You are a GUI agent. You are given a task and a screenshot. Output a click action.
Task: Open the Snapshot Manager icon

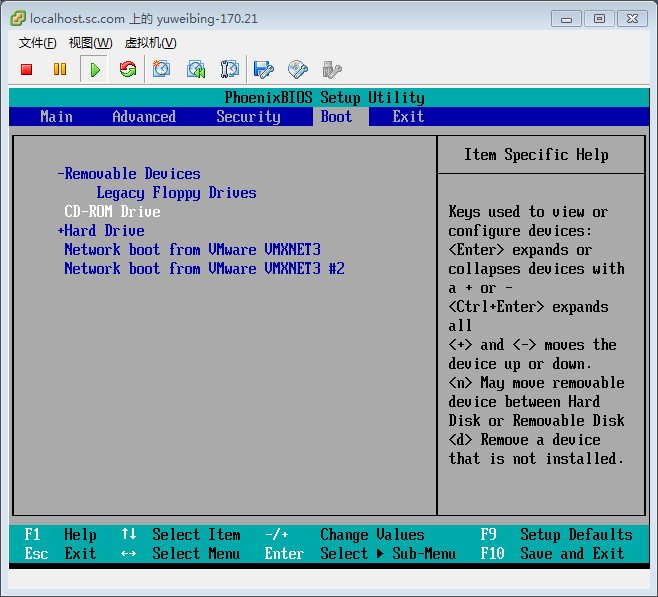(x=230, y=69)
